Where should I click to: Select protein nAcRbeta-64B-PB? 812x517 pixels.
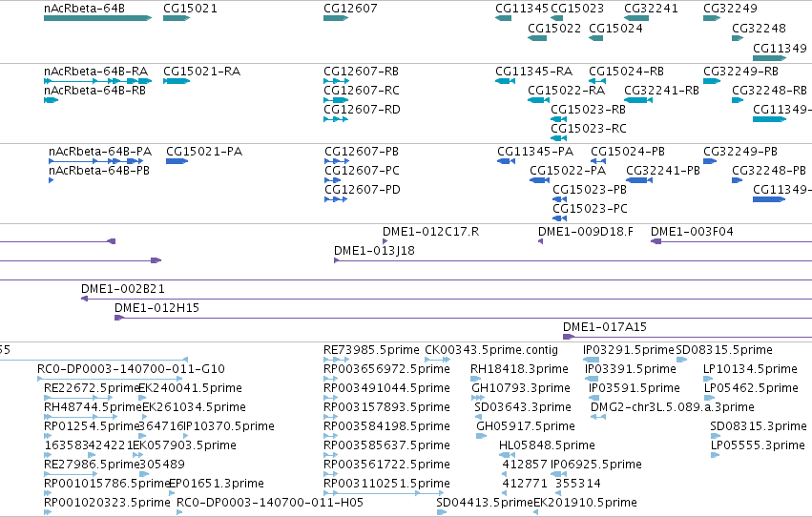(99, 171)
